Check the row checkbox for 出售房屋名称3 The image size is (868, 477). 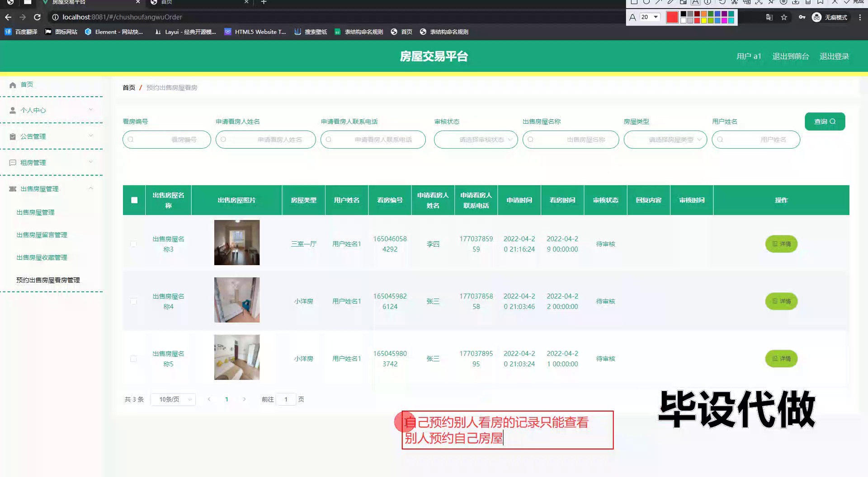(x=133, y=244)
